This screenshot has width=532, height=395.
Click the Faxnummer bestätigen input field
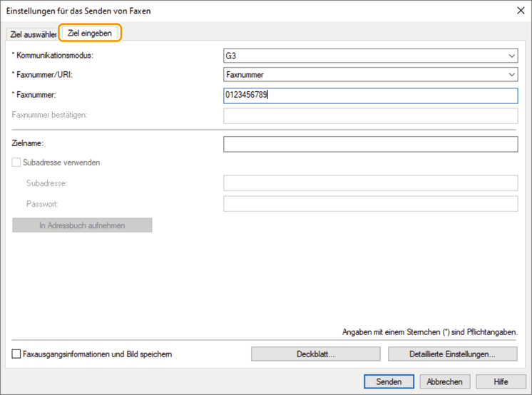[370, 116]
